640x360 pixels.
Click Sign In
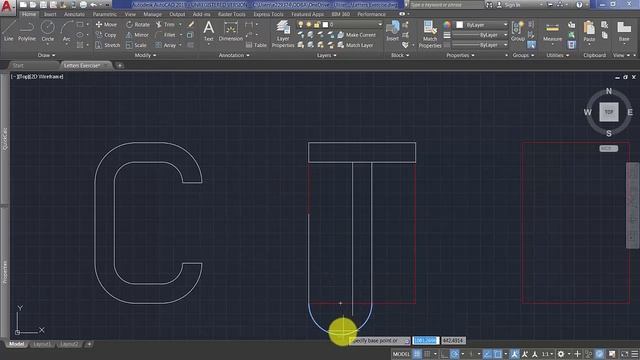508,5
